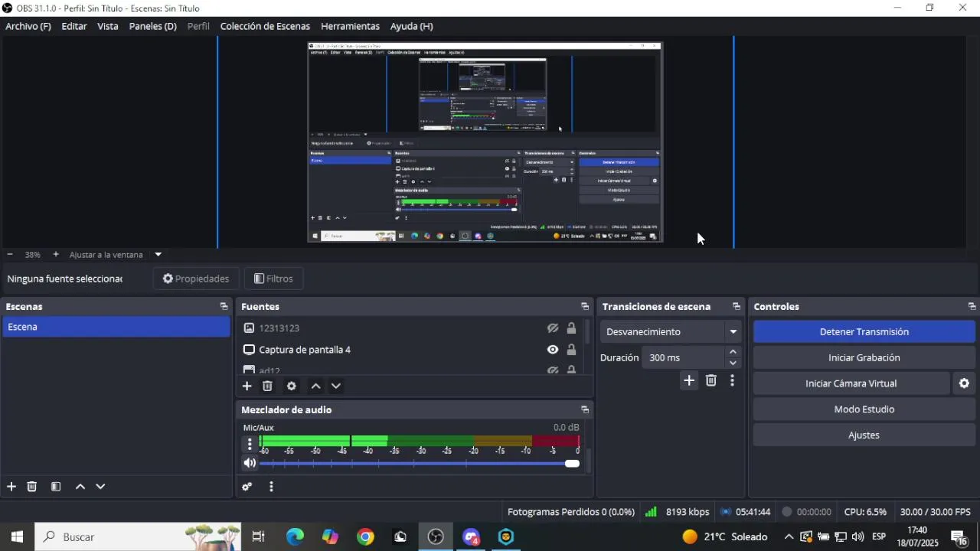
Task: Remove scene transition with trash icon
Action: 711,380
